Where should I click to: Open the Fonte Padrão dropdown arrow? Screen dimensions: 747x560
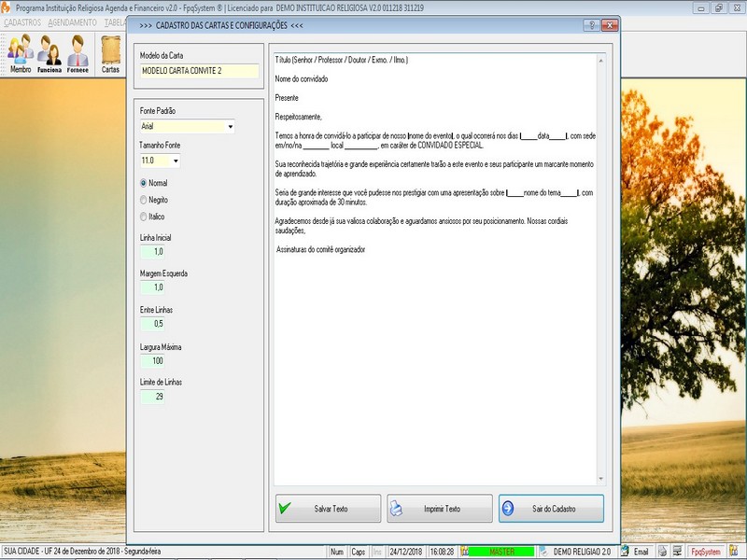230,126
